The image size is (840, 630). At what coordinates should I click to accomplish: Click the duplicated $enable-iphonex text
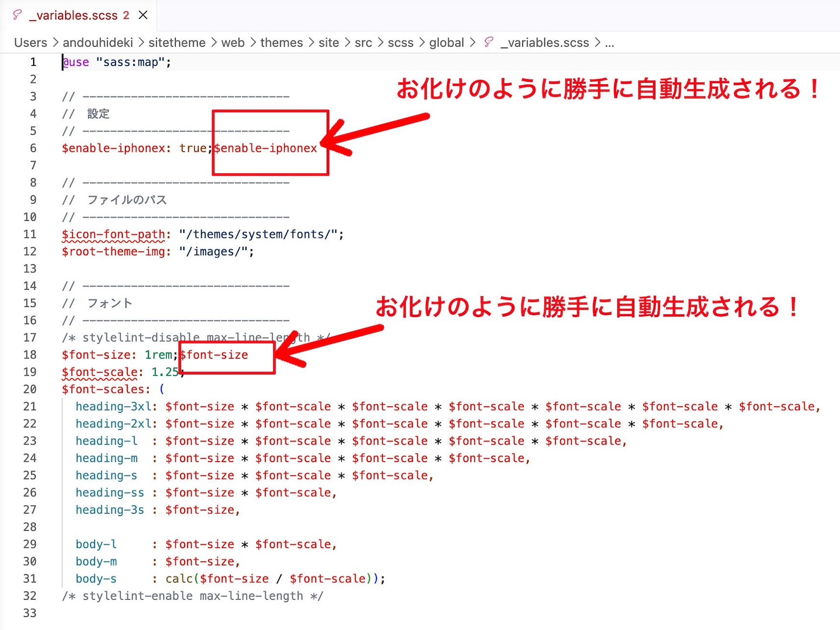(x=266, y=148)
